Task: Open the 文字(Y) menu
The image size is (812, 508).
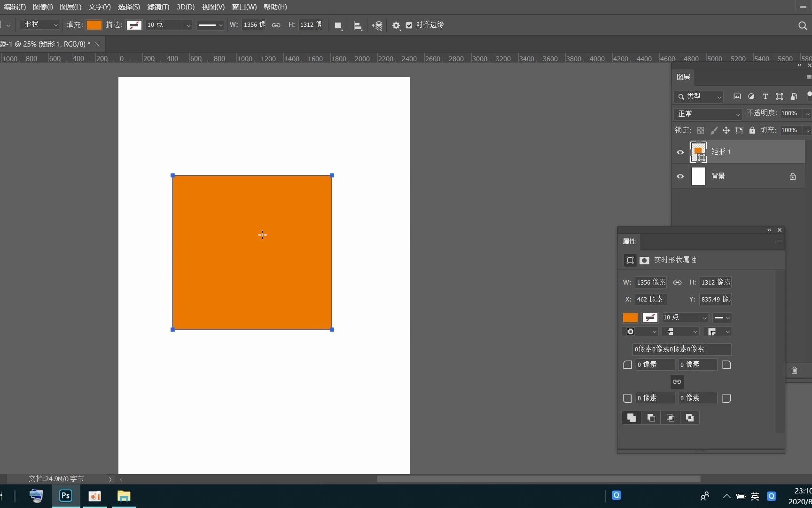Action: (100, 7)
